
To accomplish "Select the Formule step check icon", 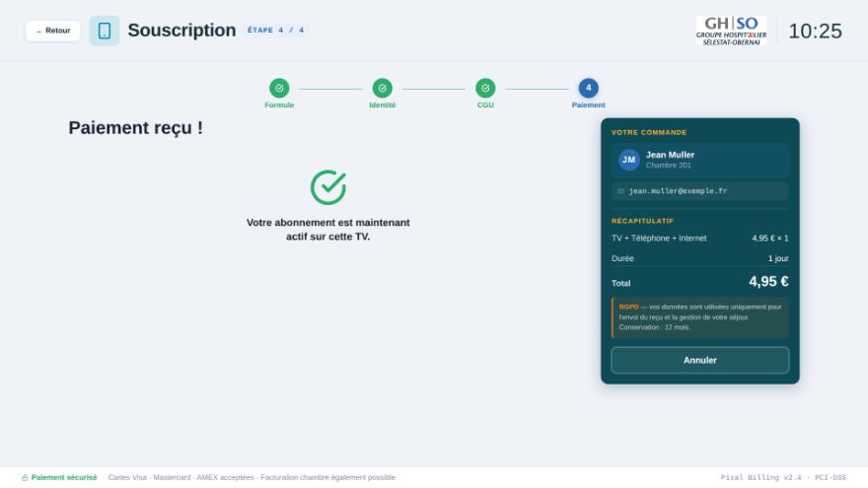I will click(279, 88).
